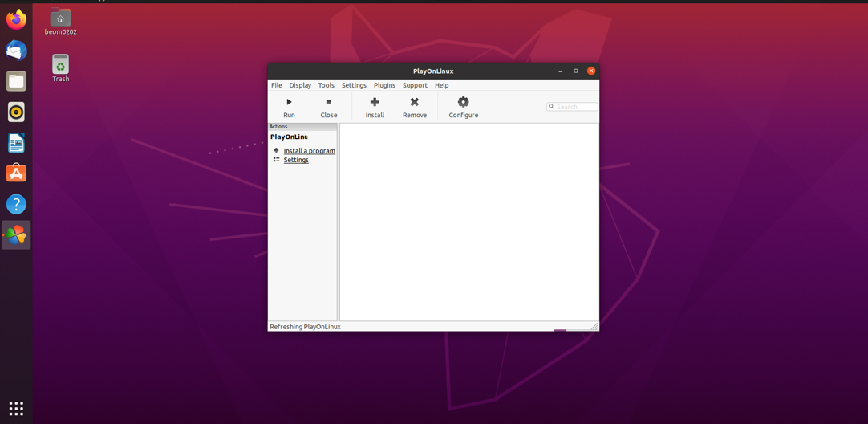The width and height of the screenshot is (868, 424).
Task: Open the Display menu
Action: pyautogui.click(x=300, y=85)
